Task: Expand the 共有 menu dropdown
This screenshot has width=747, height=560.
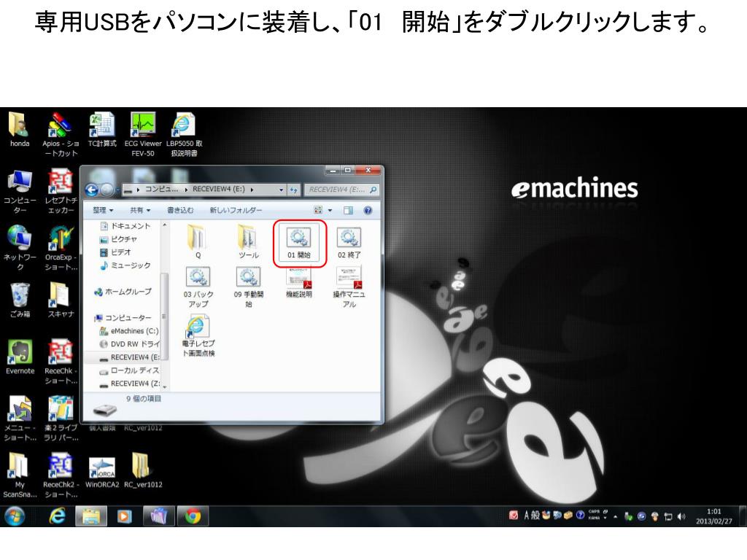Action: point(140,210)
